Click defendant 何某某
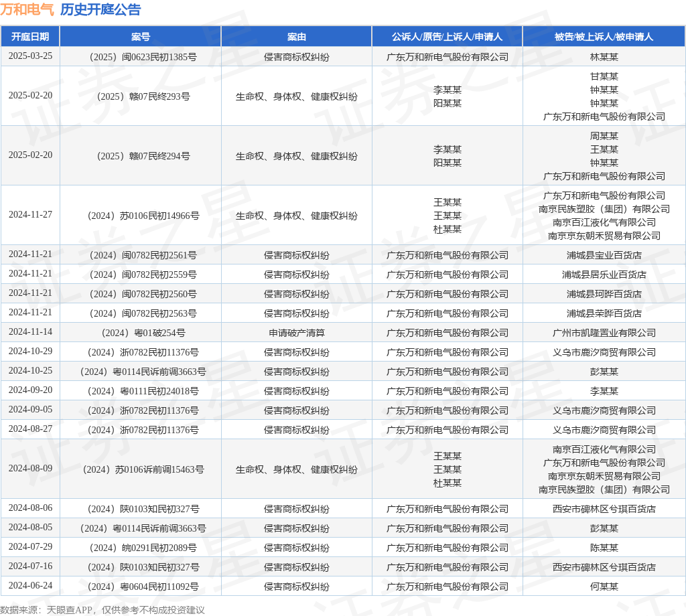This screenshot has height=616, width=686. click(604, 587)
